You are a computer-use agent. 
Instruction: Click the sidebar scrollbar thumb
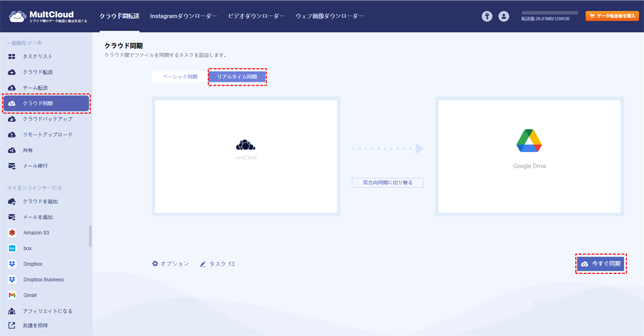pos(90,236)
